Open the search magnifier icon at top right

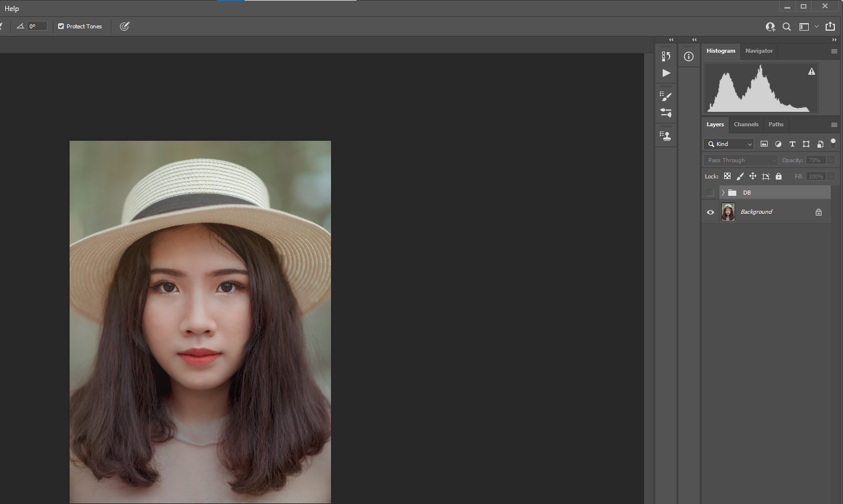point(787,27)
